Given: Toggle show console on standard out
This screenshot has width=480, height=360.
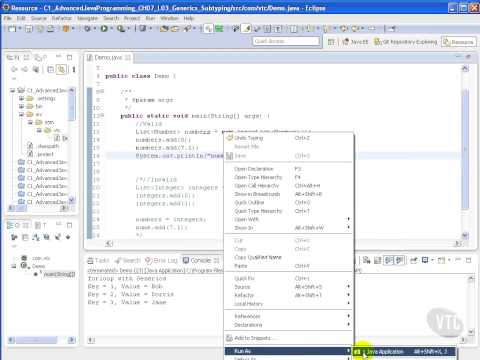Looking at the screenshot, I should tap(389, 260).
